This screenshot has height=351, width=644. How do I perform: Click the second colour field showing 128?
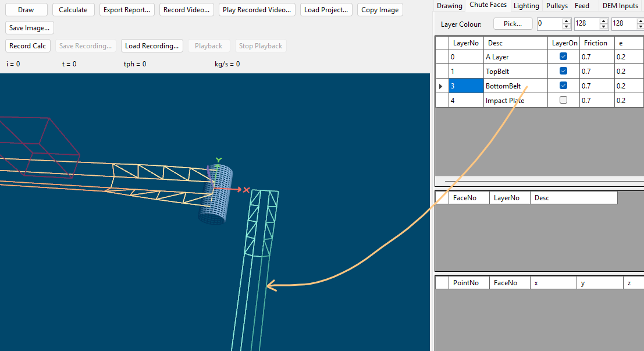587,24
